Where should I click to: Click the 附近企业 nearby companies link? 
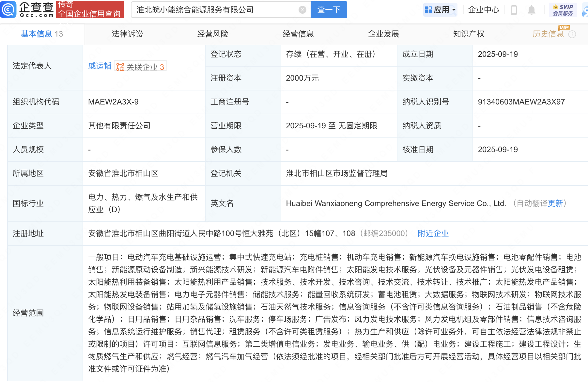point(433,233)
